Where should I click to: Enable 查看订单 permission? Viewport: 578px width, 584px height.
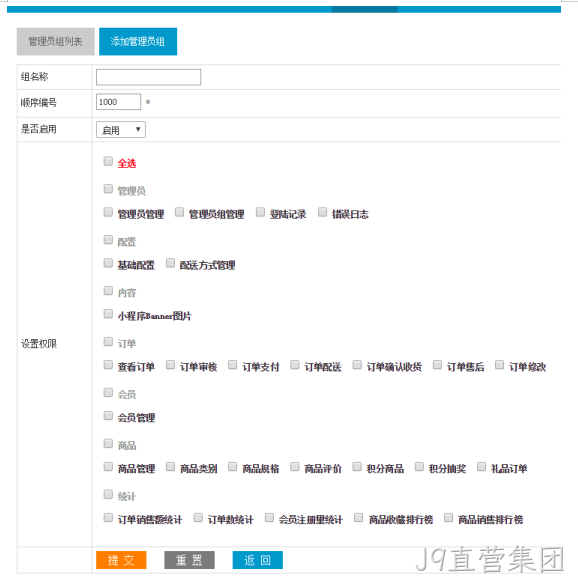108,365
